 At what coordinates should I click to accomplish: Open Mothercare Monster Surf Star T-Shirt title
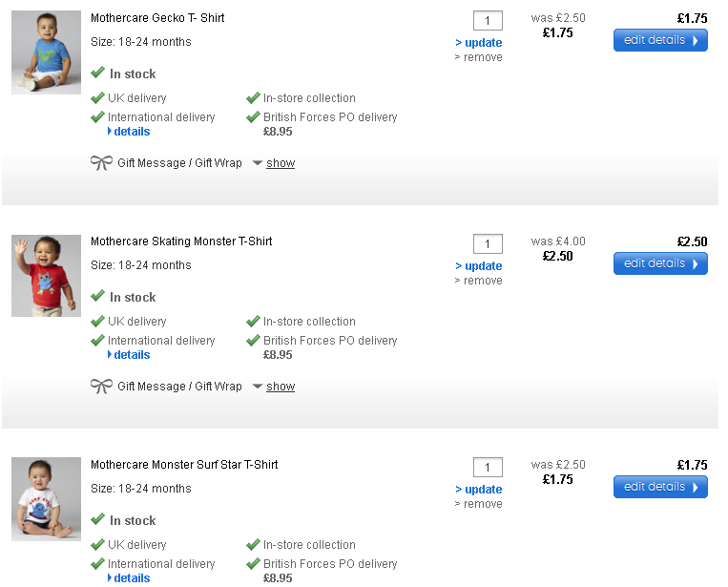184,465
